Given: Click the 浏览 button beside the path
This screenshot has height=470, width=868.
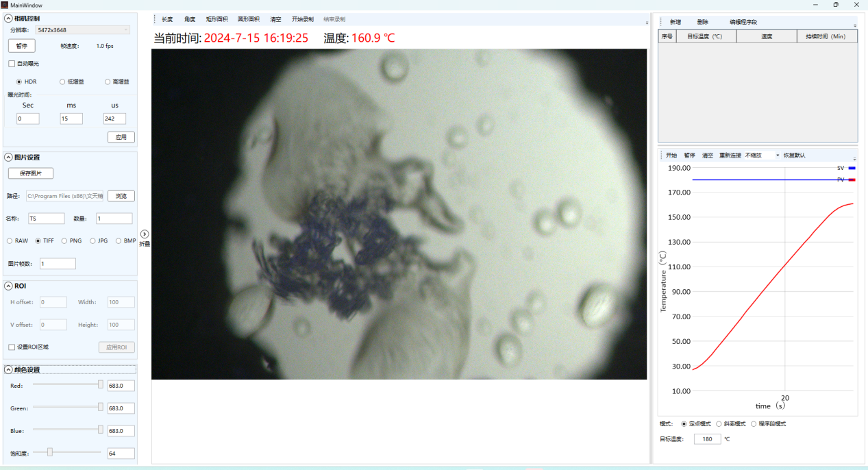Looking at the screenshot, I should point(121,196).
